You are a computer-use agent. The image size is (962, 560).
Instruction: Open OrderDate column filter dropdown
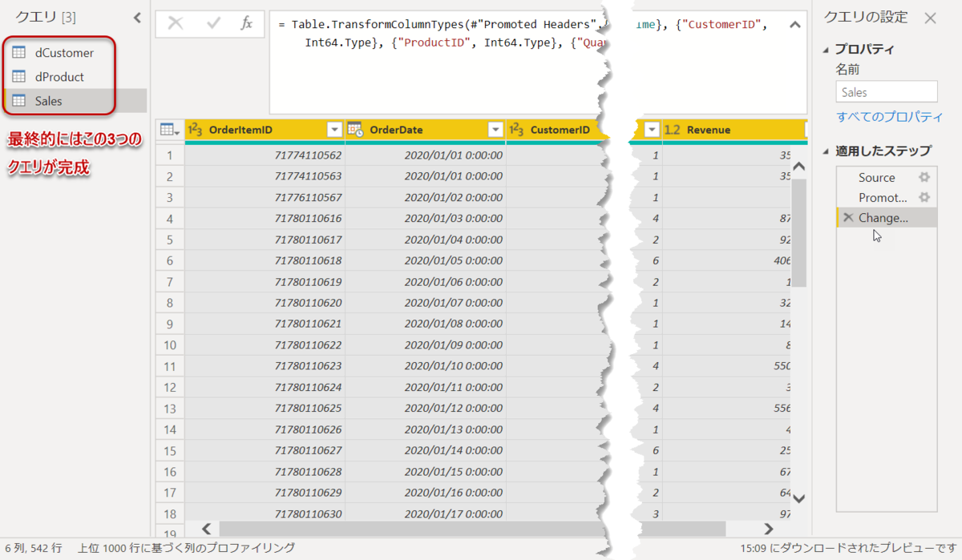495,130
